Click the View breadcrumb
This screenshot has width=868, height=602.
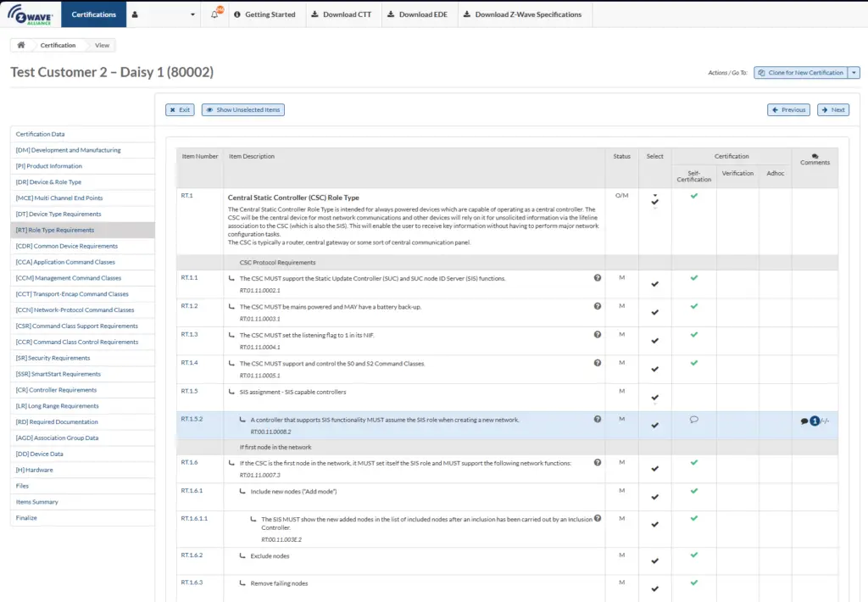point(102,46)
